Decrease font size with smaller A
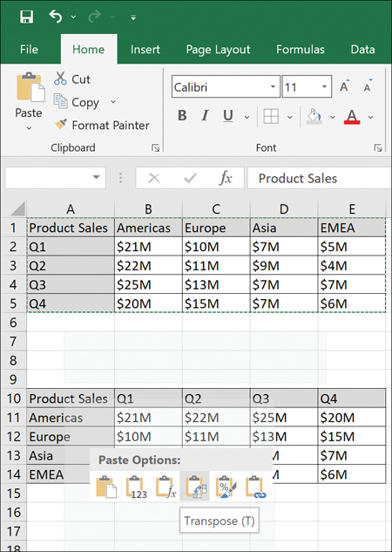 coord(368,85)
